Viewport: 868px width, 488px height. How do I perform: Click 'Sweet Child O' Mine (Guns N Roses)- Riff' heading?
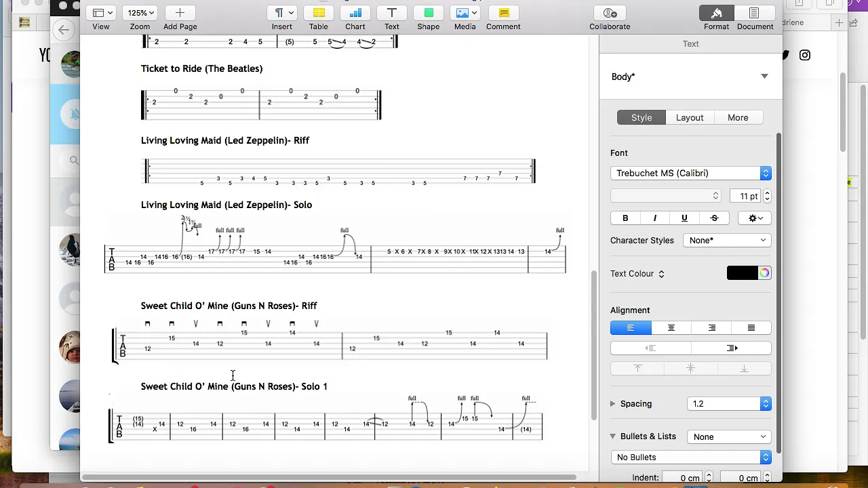point(229,306)
